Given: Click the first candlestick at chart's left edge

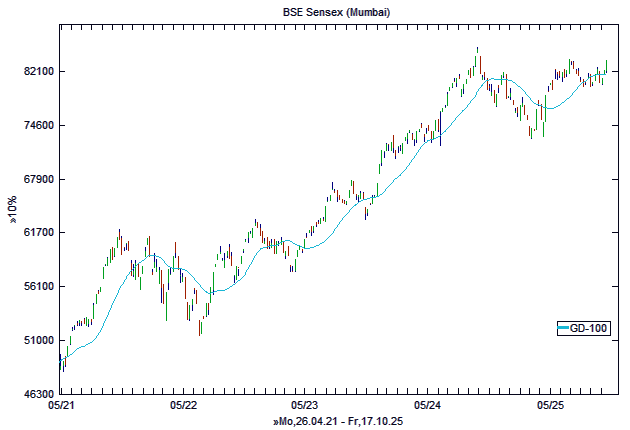Looking at the screenshot, I should [x=60, y=362].
